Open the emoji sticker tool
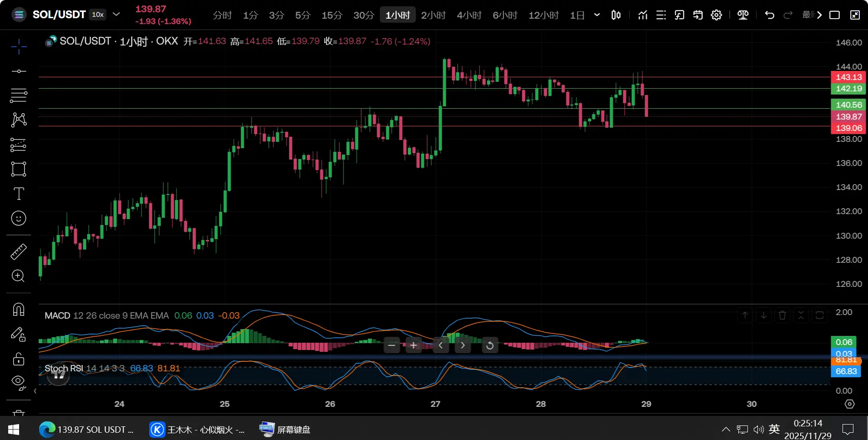Image resolution: width=868 pixels, height=440 pixels. coord(19,218)
